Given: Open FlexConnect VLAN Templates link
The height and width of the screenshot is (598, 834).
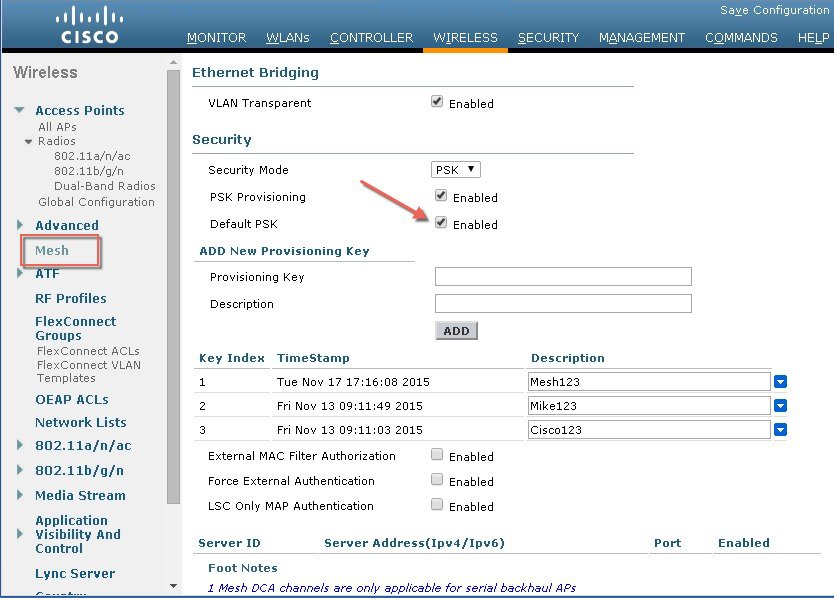Looking at the screenshot, I should pos(89,371).
